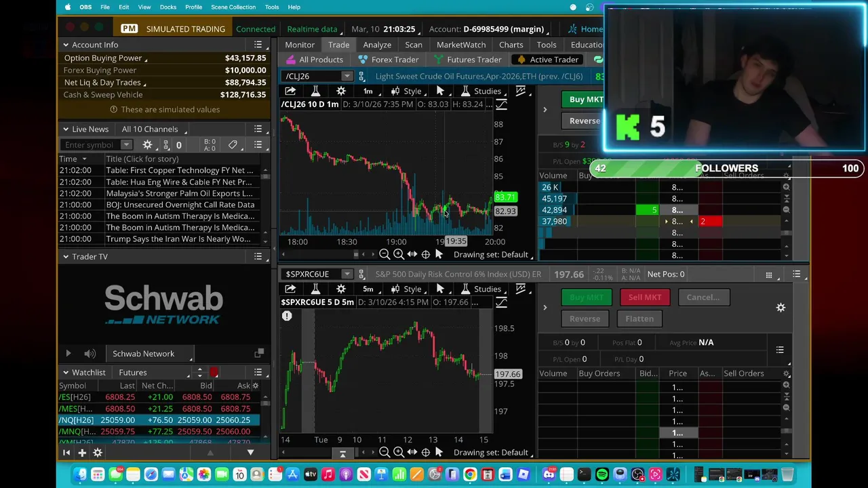The width and height of the screenshot is (868, 488).
Task: Open settings gear on the $SPXRC6UE chart
Action: coord(341,289)
